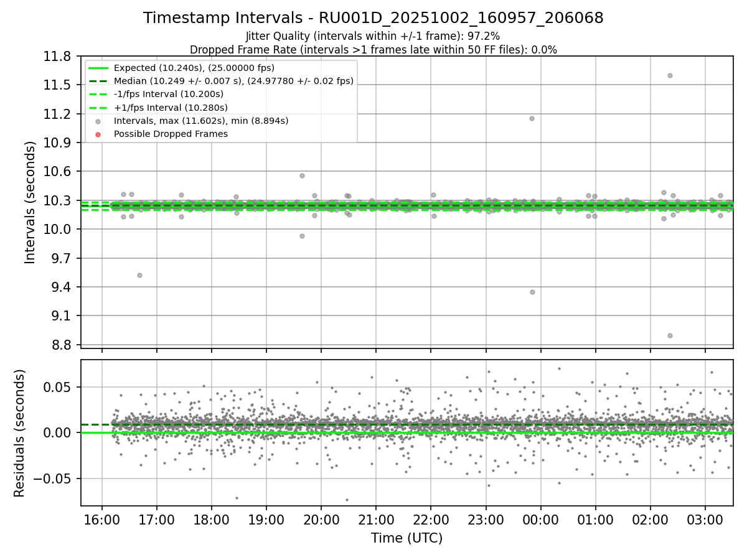Click the '03:00' x-axis tick label
The width and height of the screenshot is (747, 560).
[x=705, y=519]
